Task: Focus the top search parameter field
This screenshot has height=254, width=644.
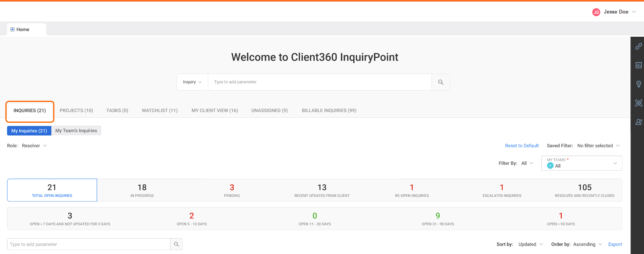Action: pyautogui.click(x=320, y=82)
